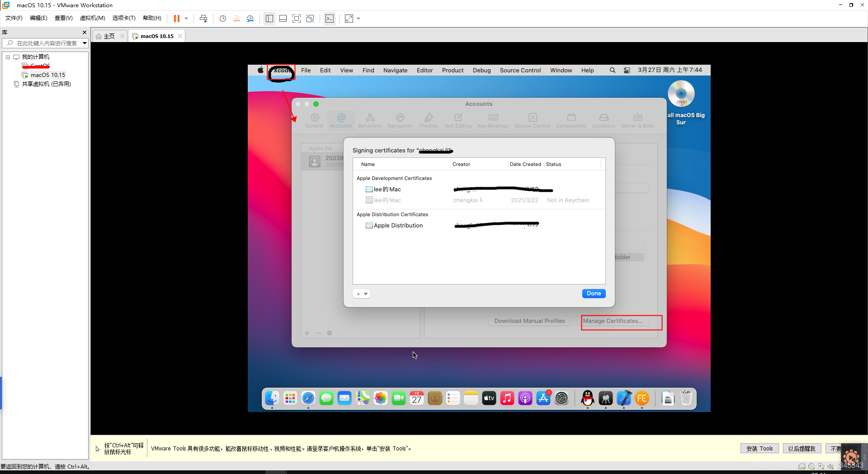Click Manage Certificates button
The image size is (868, 474).
click(613, 321)
